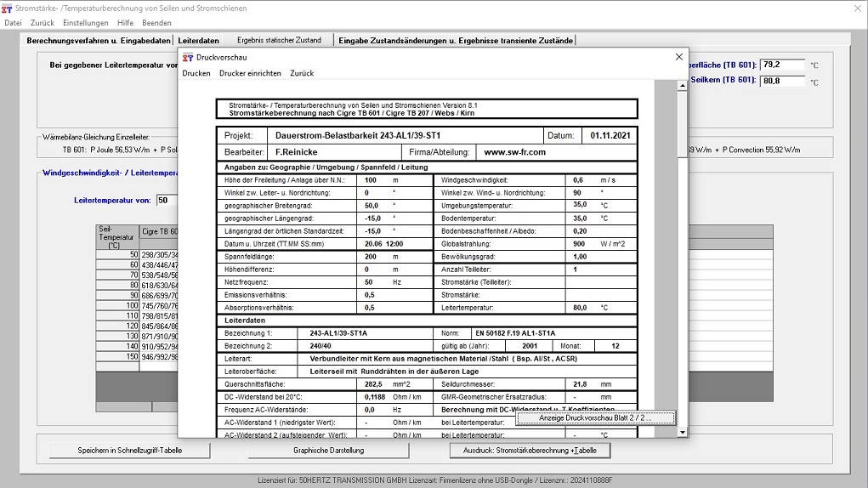Close the Druckvorschau preview dialog
Screen dimensions: 868x488
(x=678, y=57)
